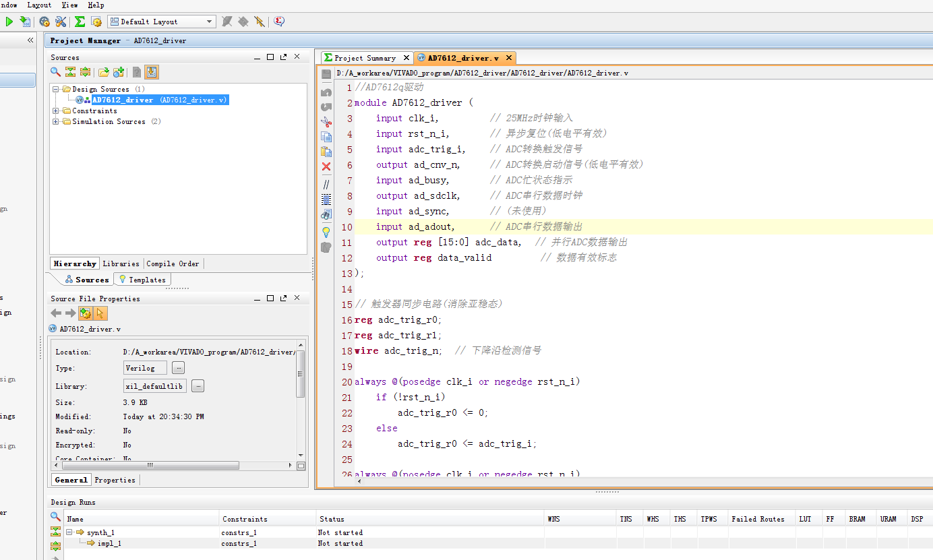Click the back arrow in Source File Properties
This screenshot has height=560, width=933.
(x=57, y=313)
